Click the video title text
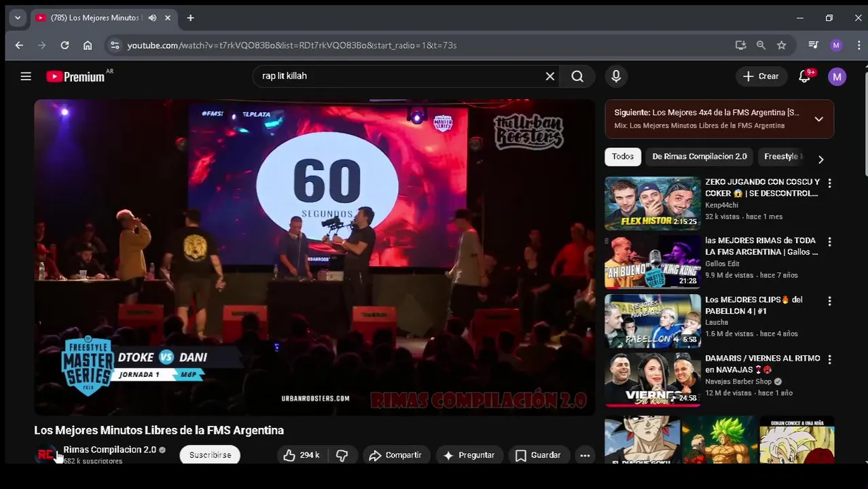This screenshot has height=489, width=868. click(159, 430)
